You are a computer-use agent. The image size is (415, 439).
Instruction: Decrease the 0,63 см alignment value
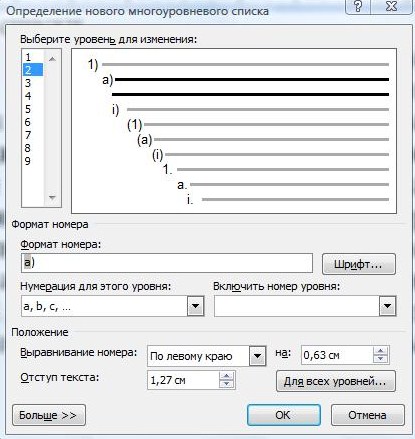click(x=380, y=359)
